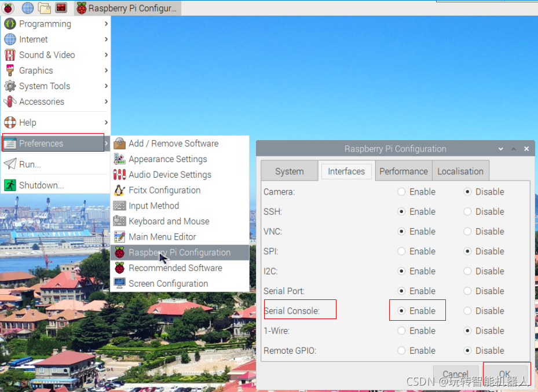Click the Programming menu icon
The image size is (538, 392).
pos(10,24)
